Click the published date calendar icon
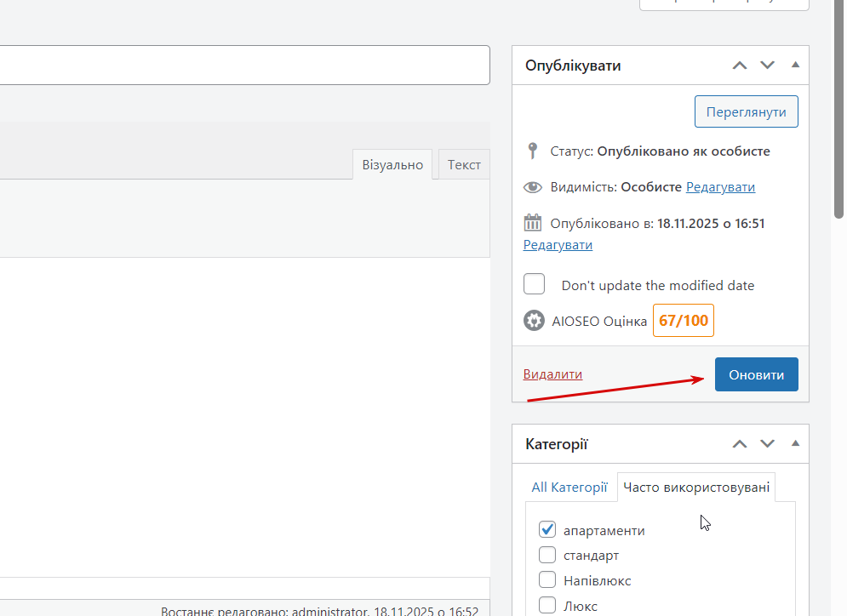This screenshot has height=616, width=847. point(533,224)
